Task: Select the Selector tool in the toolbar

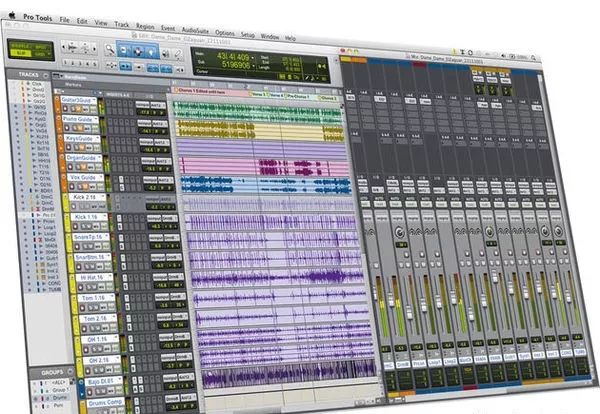Action: (138, 51)
